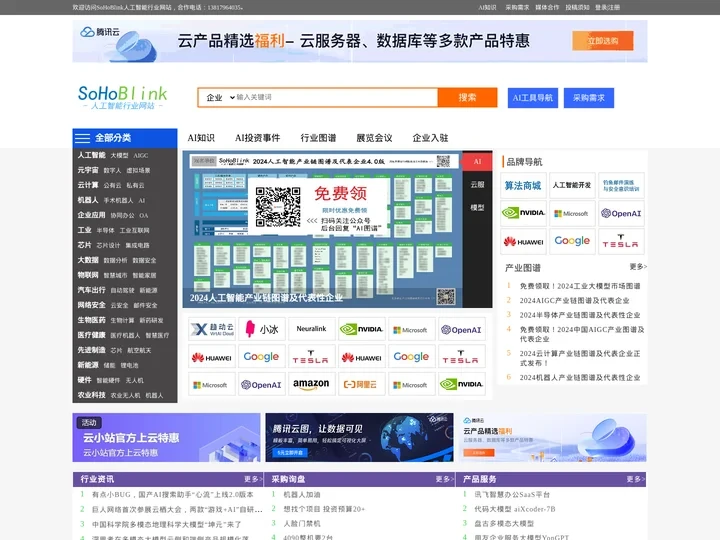Open the 全部分类 hamburger menu icon

pos(83,138)
